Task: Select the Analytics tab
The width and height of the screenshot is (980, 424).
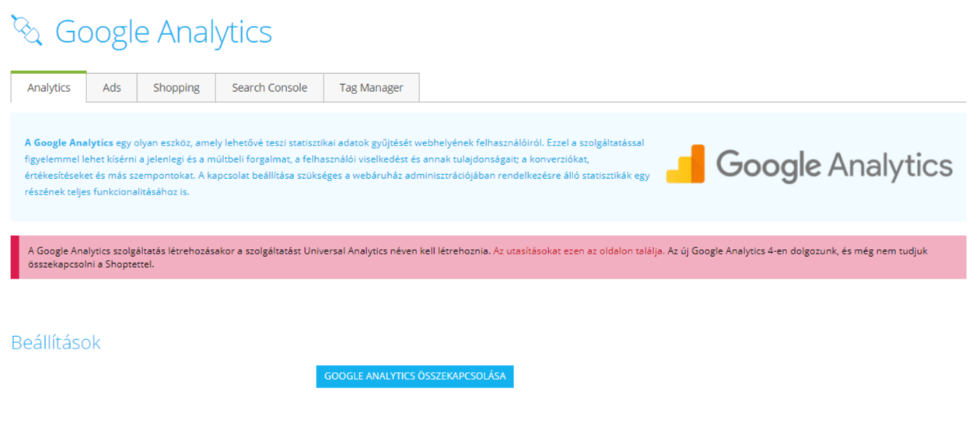Action: click(49, 87)
